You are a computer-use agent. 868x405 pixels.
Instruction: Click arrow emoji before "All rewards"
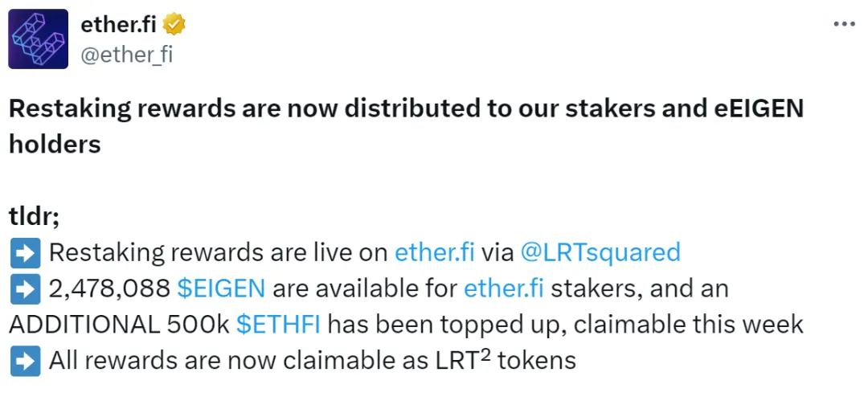click(x=24, y=360)
